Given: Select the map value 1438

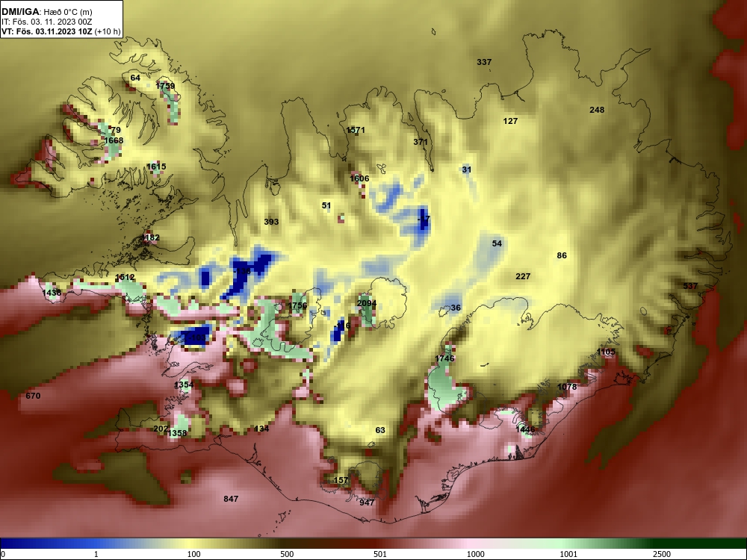Looking at the screenshot, I should click(x=52, y=293).
